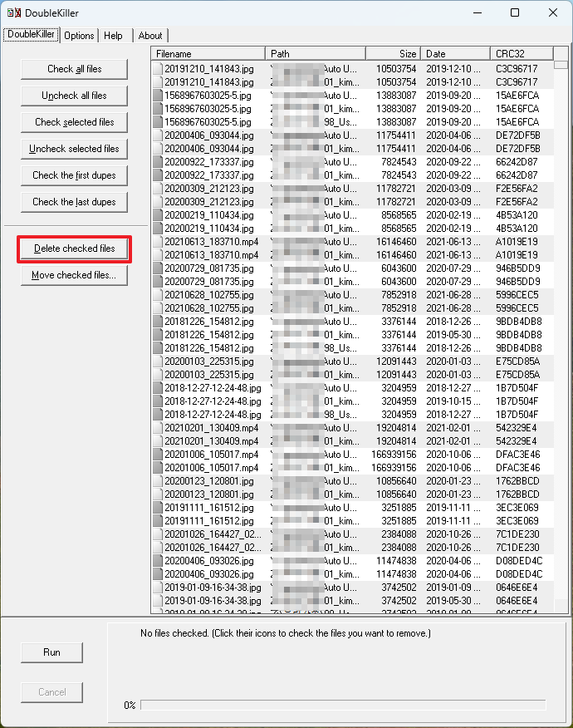Click file icon of 1568967603025-5.jpg 98_Us... row
The height and width of the screenshot is (728, 573).
158,122
